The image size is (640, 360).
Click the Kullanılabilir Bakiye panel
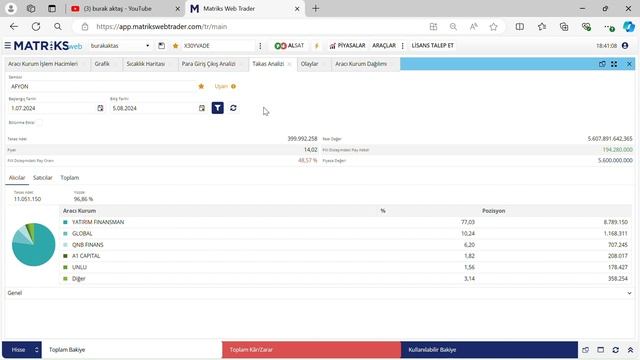489,350
